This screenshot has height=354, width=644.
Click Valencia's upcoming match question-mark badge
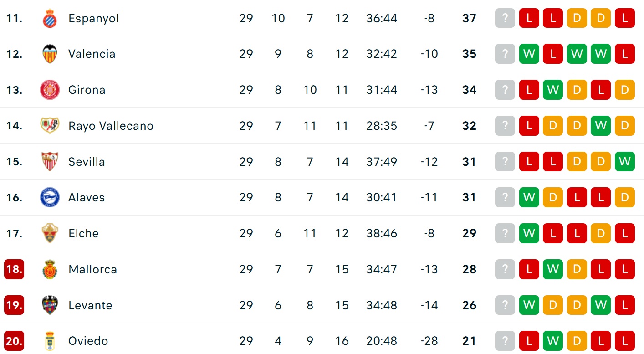click(x=505, y=54)
